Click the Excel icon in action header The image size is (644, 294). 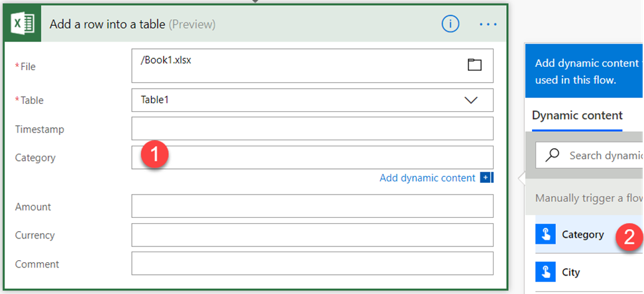pos(24,24)
